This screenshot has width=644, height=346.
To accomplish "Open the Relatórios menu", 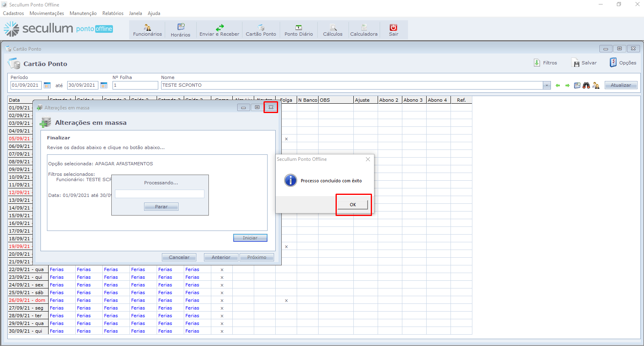I will (x=113, y=13).
